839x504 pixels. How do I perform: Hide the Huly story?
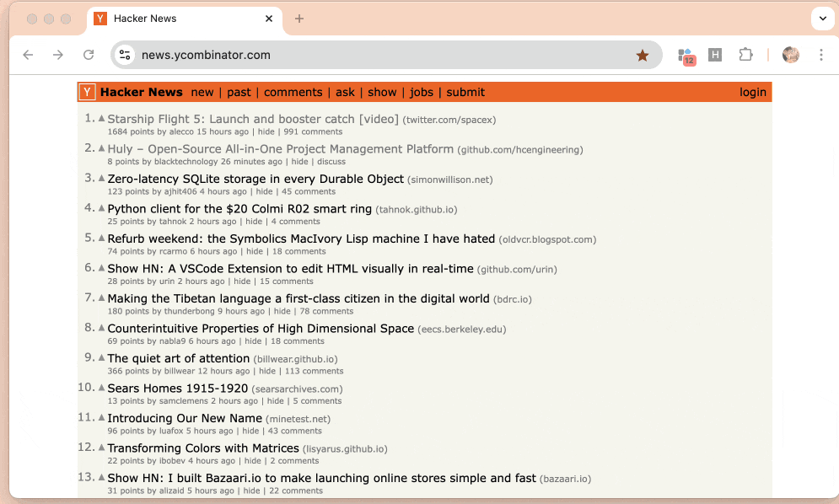pos(299,162)
